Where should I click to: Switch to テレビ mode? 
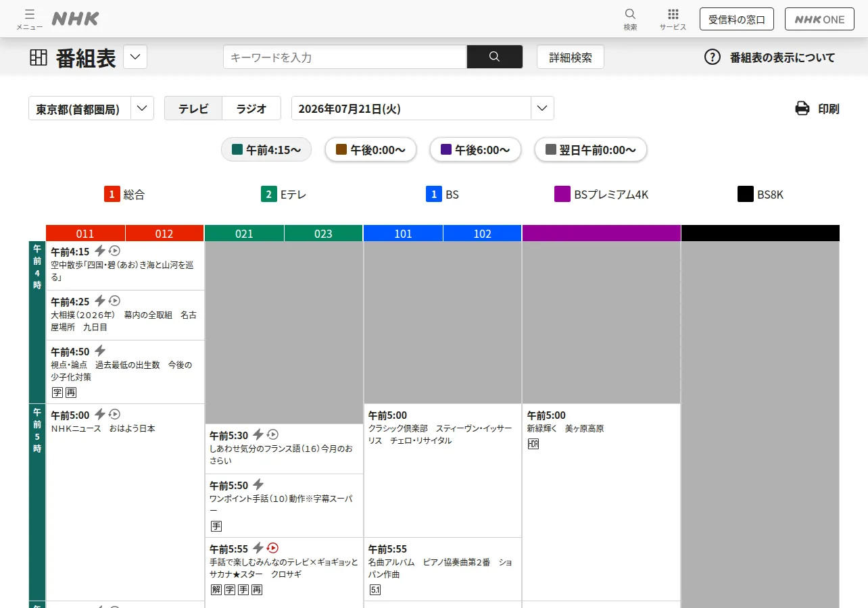[193, 108]
